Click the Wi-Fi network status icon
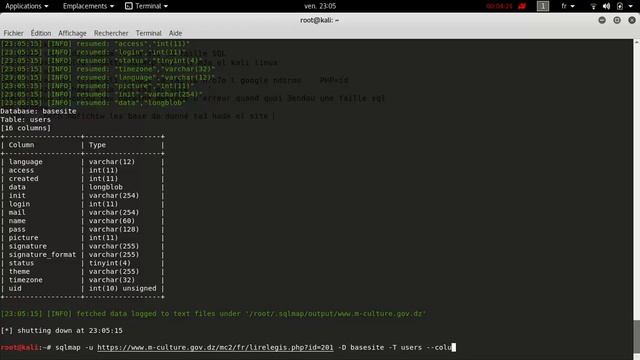Screen dimensions: 640x360 [593, 6]
